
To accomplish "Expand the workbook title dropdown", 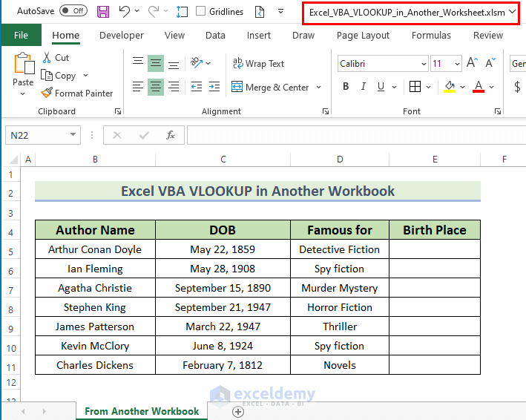I will (512, 12).
